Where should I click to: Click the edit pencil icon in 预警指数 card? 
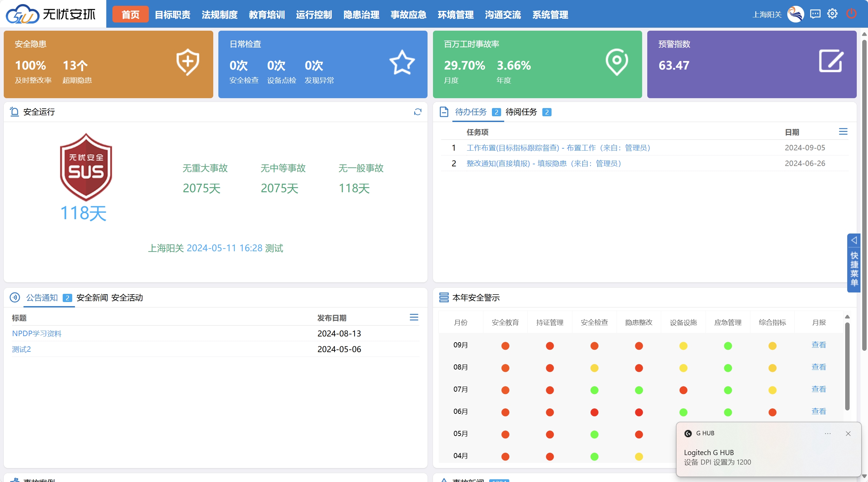click(831, 61)
